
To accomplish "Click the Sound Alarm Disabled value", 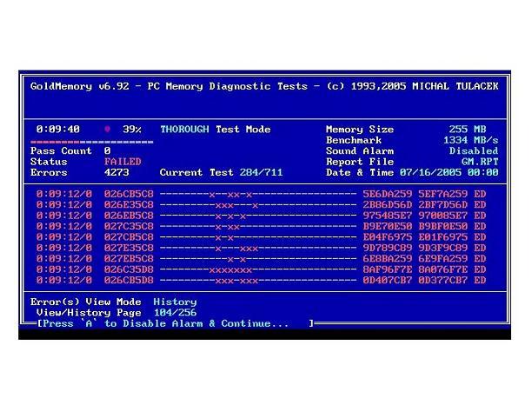I will (474, 150).
